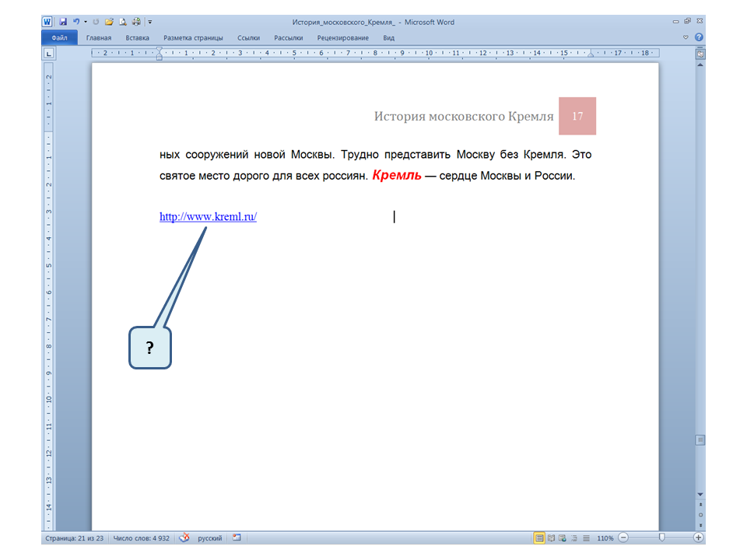Image resolution: width=747 pixels, height=560 pixels.
Task: Open the Customize Quick Access Toolbar dropdown
Action: [149, 23]
